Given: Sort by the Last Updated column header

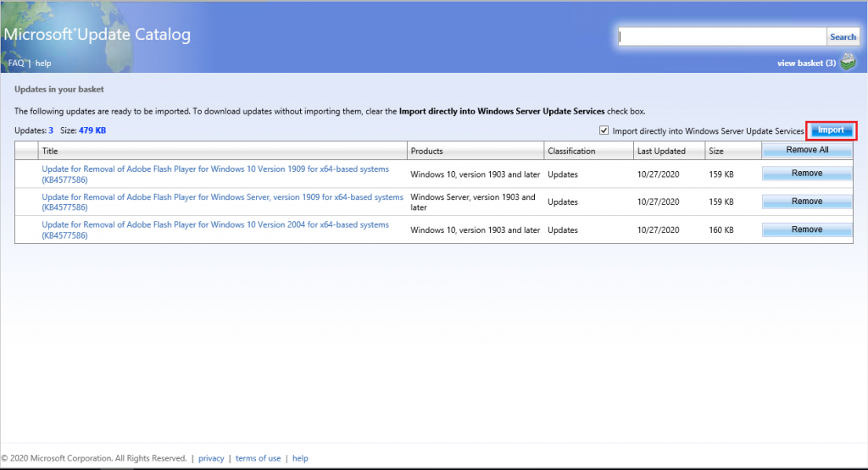Looking at the screenshot, I should pos(670,151).
